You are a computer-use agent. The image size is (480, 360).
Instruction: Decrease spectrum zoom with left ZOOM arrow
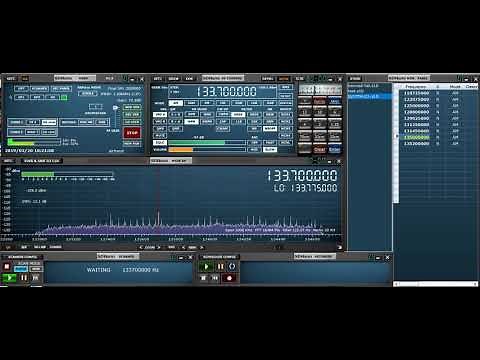141,247
